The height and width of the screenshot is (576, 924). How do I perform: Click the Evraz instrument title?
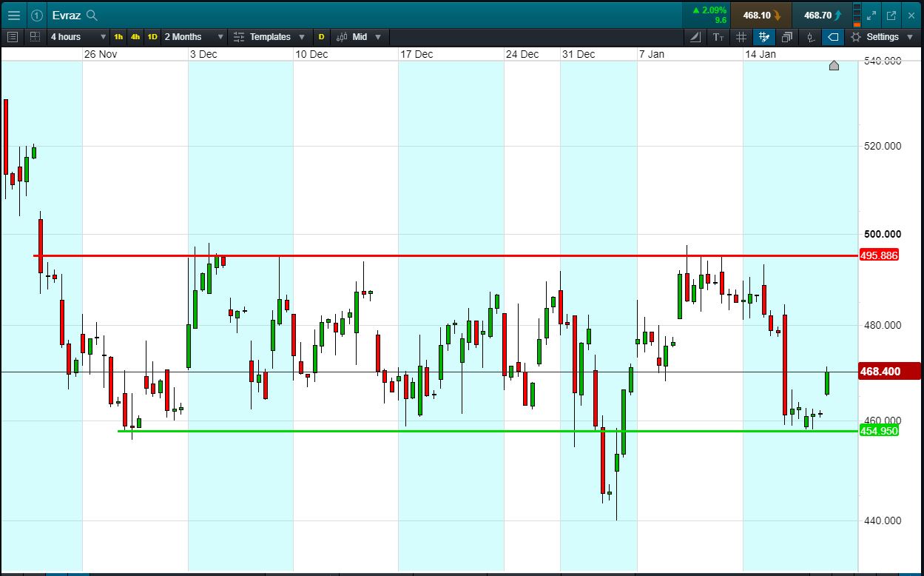[67, 15]
